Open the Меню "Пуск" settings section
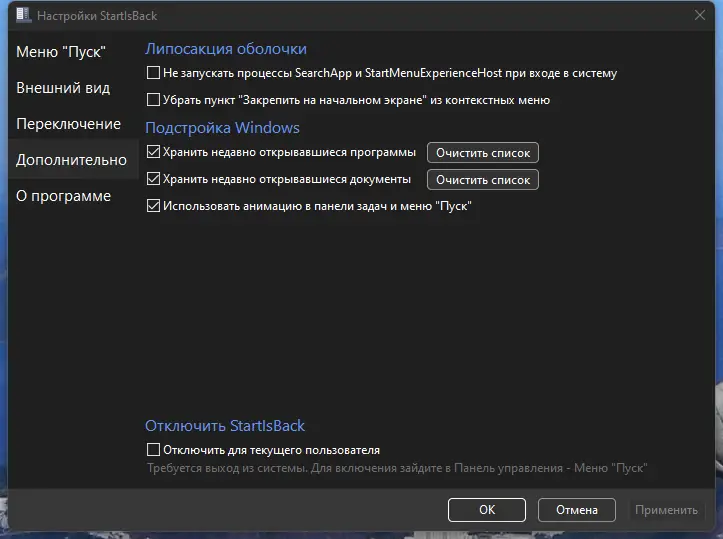 (61, 52)
